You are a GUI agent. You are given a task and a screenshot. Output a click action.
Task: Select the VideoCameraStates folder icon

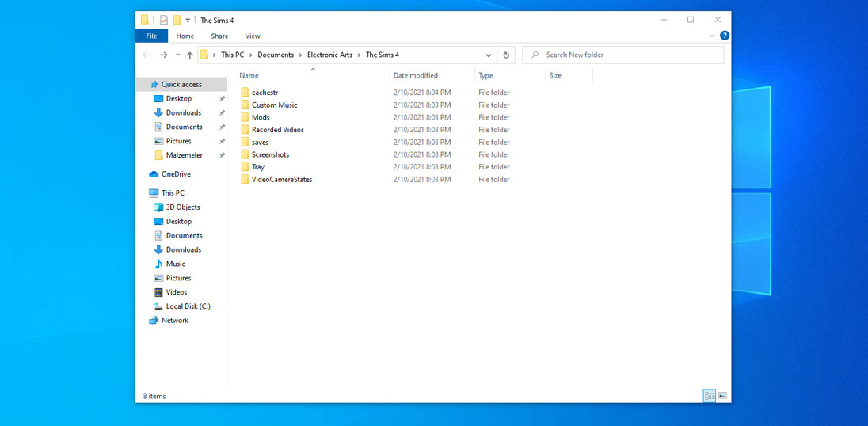coord(246,179)
